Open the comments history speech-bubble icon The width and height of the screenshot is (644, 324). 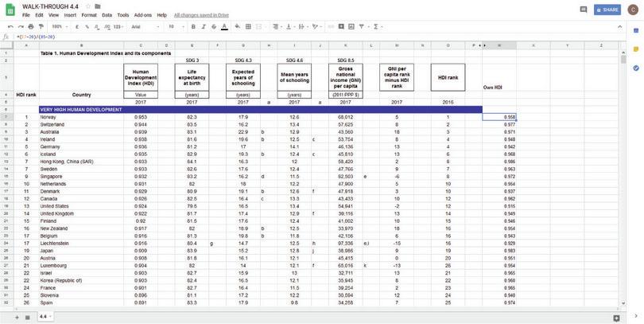584,10
